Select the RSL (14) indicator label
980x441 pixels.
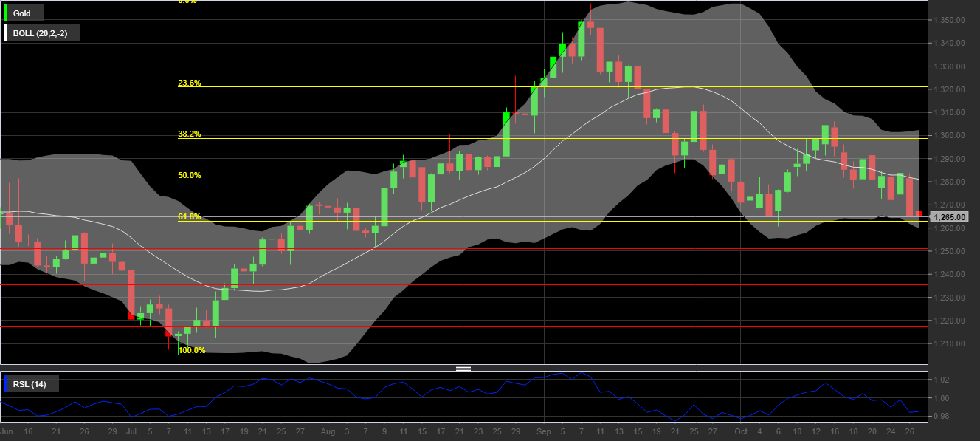[x=31, y=383]
